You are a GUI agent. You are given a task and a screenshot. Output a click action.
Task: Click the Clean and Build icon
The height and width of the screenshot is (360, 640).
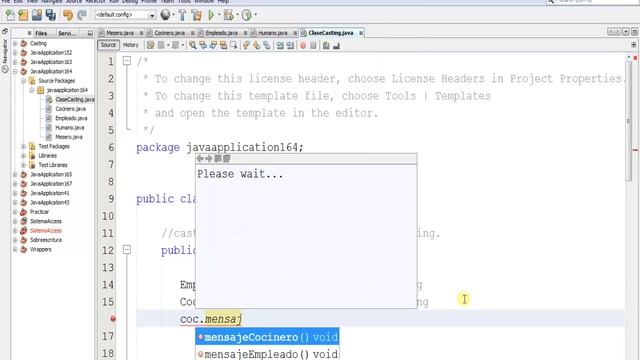[197, 15]
